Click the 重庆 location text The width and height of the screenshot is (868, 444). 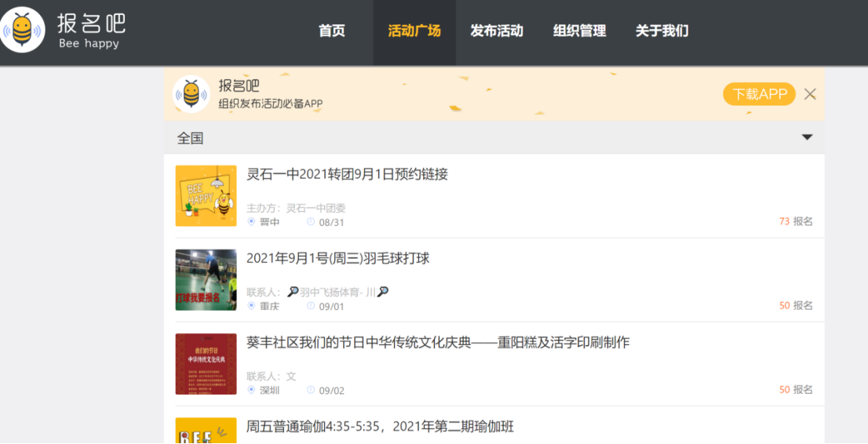pos(270,306)
